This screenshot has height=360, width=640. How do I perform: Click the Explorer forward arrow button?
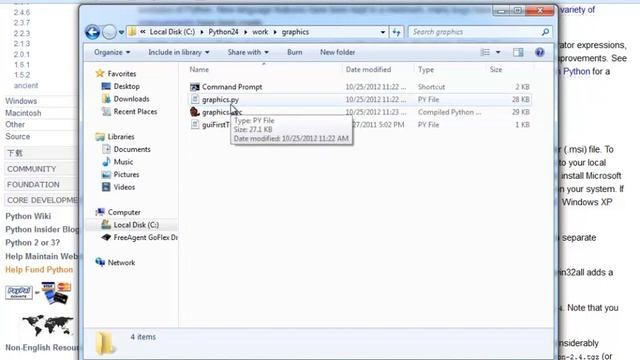pyautogui.click(x=109, y=32)
